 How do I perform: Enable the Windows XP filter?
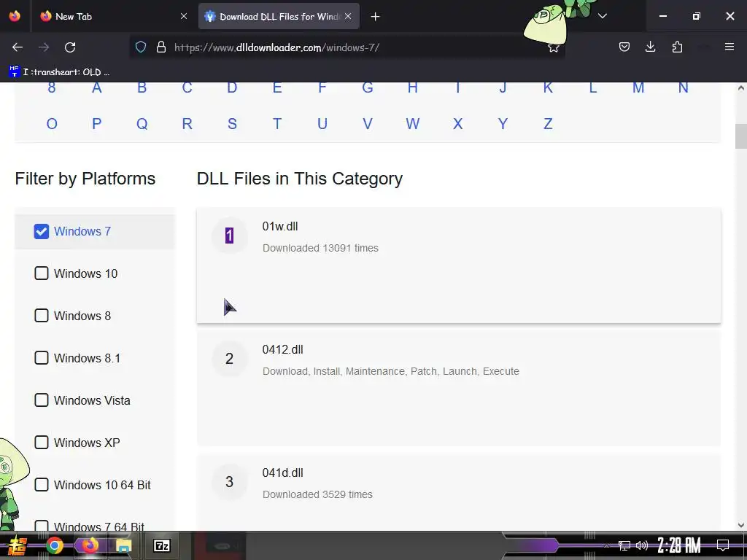[42, 443]
